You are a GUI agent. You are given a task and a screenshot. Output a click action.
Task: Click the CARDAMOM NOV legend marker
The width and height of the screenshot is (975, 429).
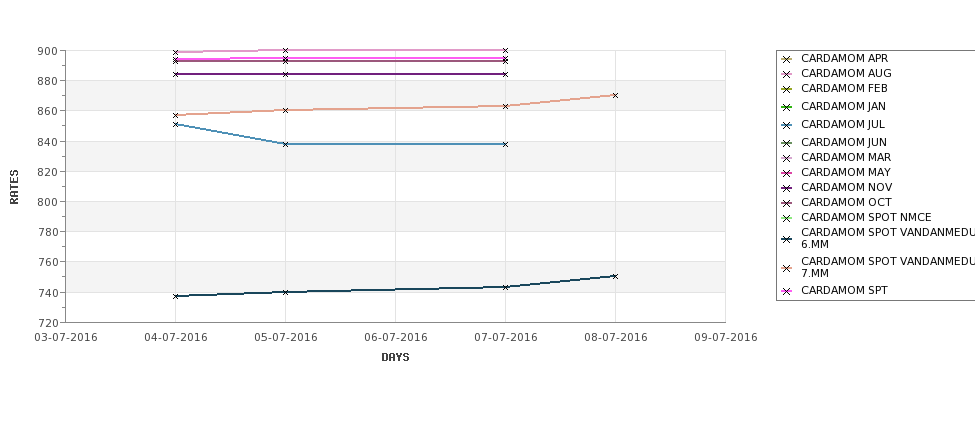tap(787, 188)
